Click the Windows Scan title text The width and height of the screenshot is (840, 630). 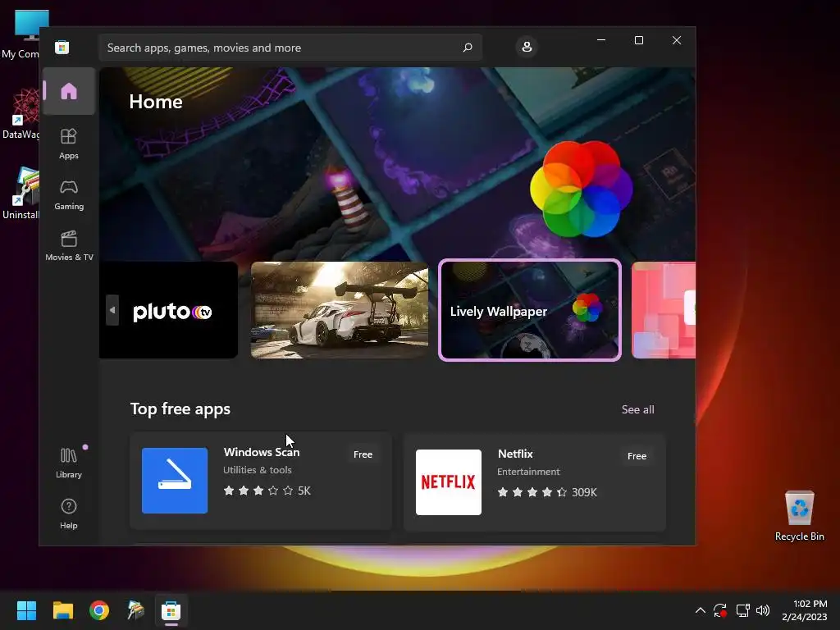[x=262, y=452]
